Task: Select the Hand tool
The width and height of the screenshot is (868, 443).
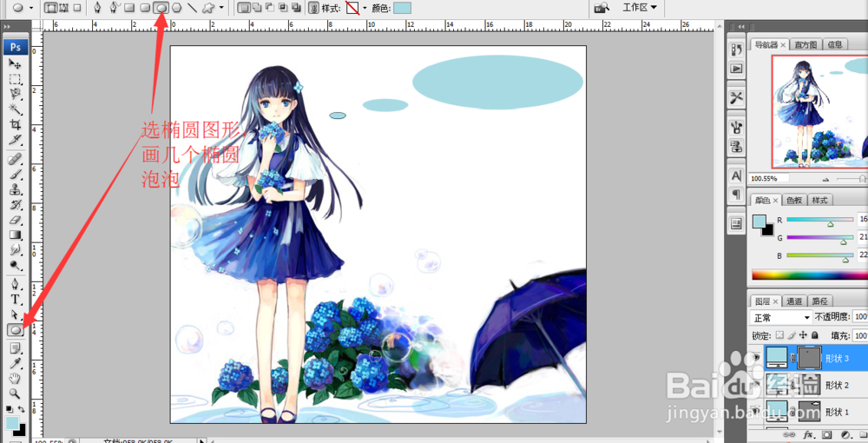Action: 15,379
